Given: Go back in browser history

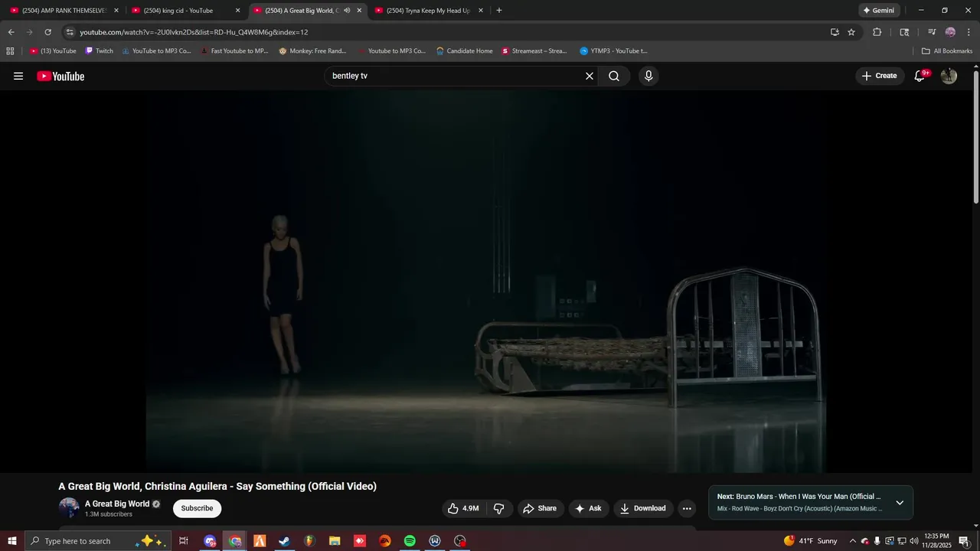Looking at the screenshot, I should [11, 32].
